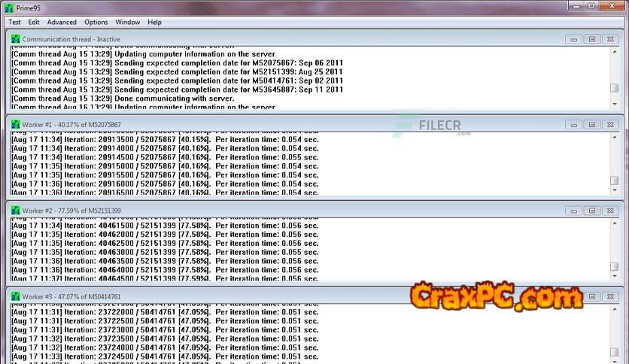Viewport: 629px width, 364px height.
Task: Click the Prime95 icon in the main title bar
Action: point(9,8)
